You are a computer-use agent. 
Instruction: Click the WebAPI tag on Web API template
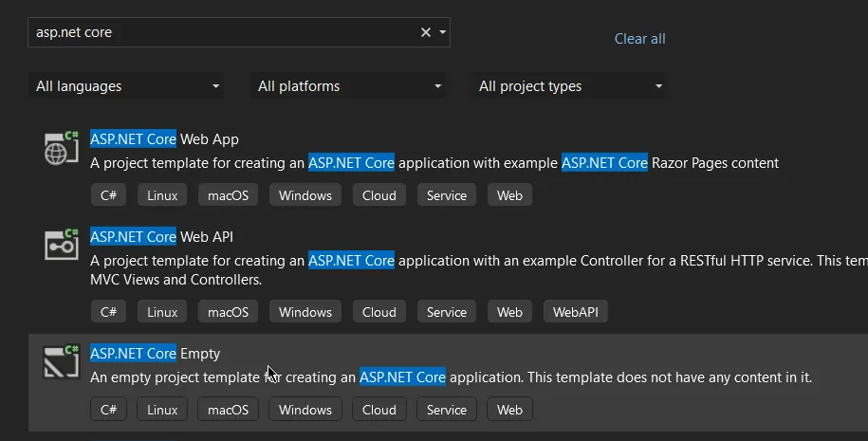576,312
